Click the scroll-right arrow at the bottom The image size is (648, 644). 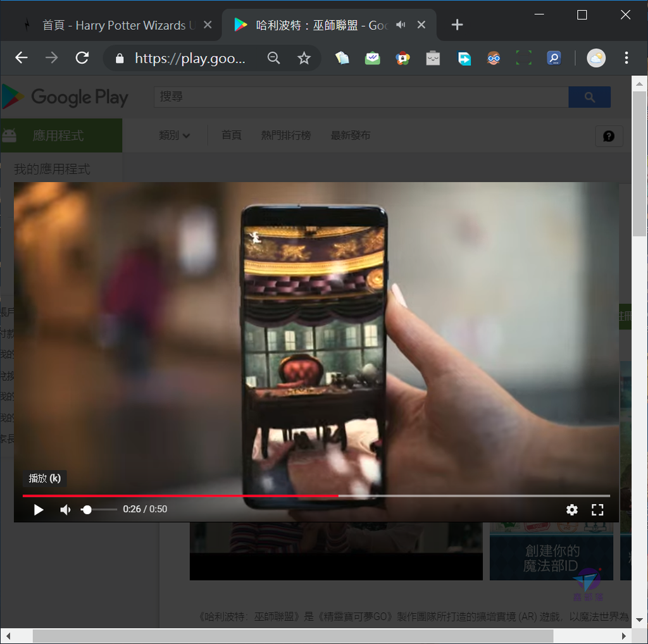(624, 636)
